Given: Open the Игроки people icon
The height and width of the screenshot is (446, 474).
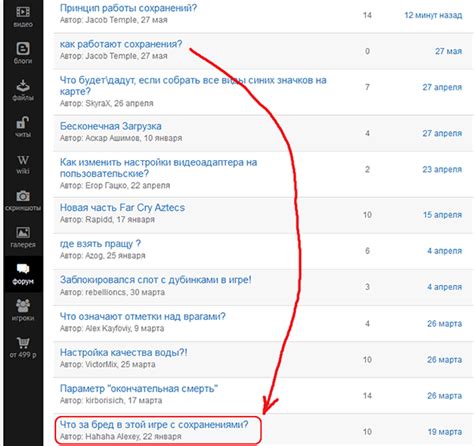Looking at the screenshot, I should coord(23,305).
